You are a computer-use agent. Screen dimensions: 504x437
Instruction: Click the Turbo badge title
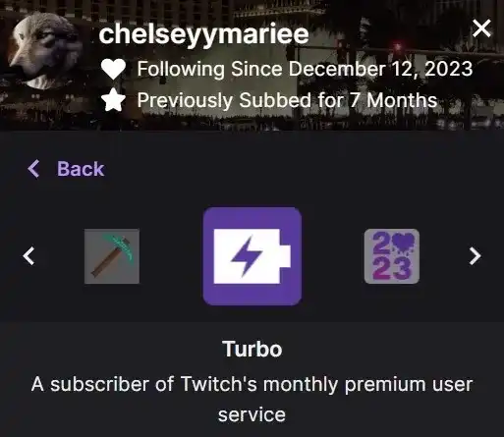tap(252, 350)
